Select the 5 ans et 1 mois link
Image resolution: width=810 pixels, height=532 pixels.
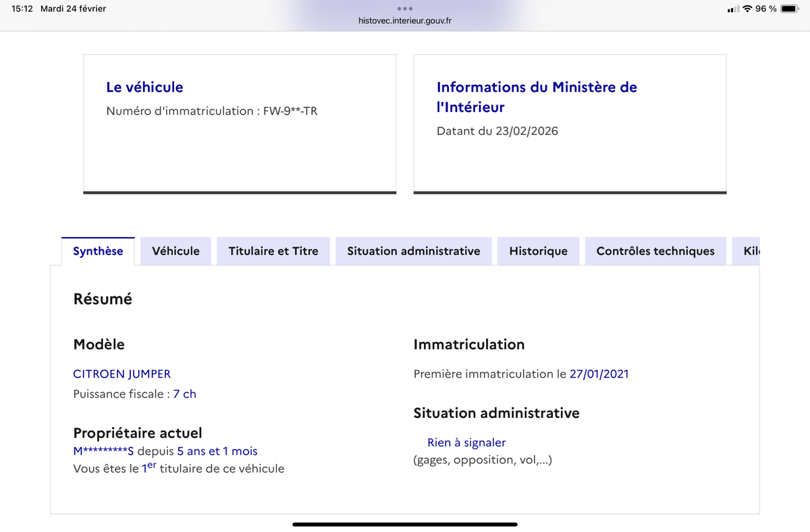(x=215, y=451)
